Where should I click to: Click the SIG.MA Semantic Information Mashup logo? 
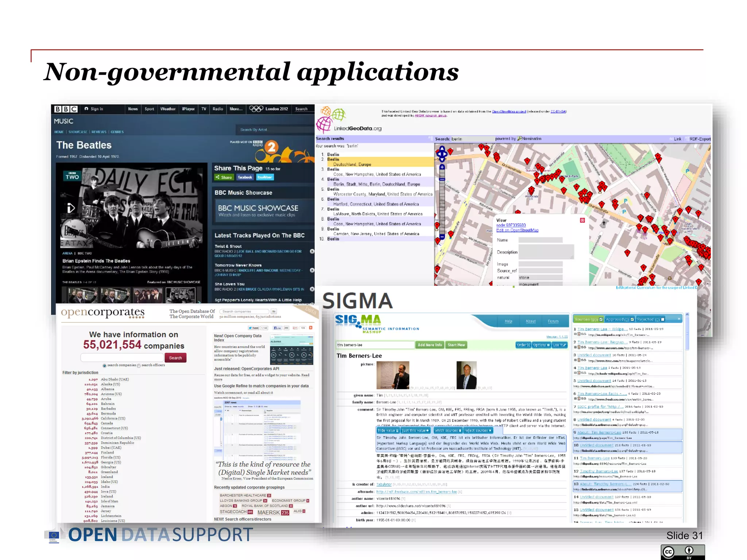(376, 324)
